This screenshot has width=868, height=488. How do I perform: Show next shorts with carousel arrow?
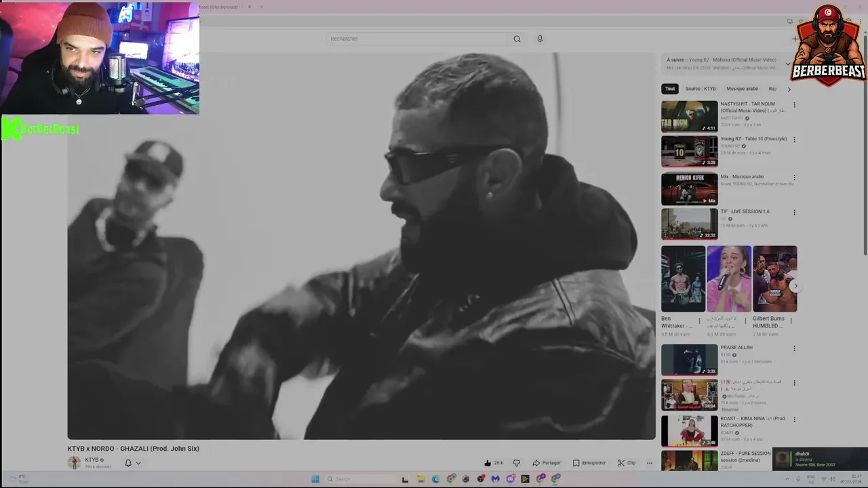pos(795,286)
